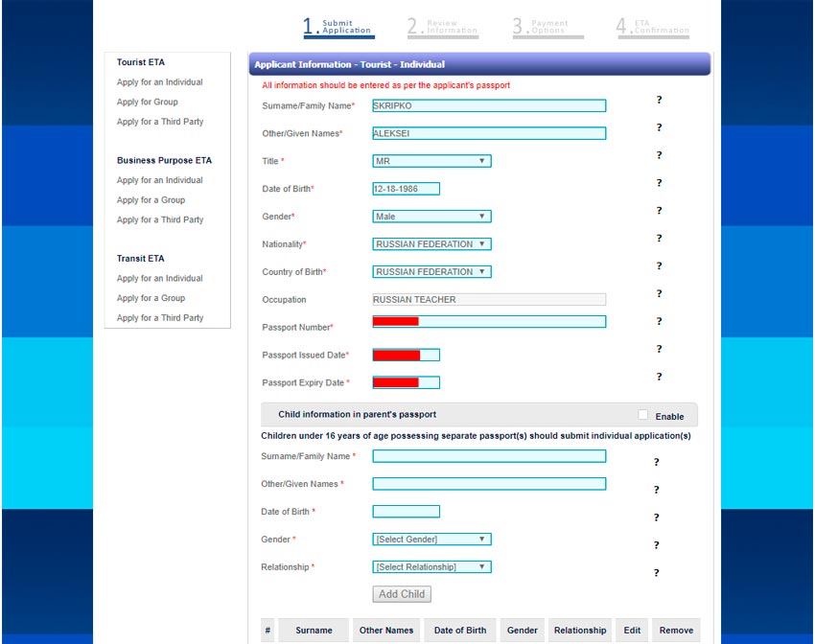
Task: Open help for Date of Birth field
Action: point(659,183)
